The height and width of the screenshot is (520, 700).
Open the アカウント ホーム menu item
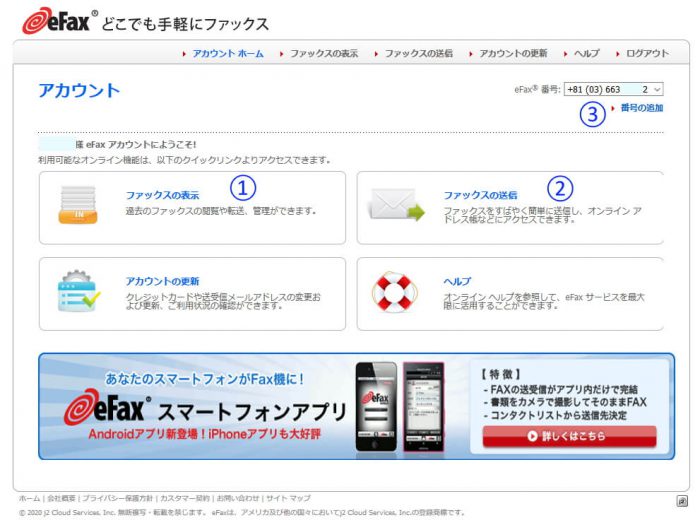pos(228,54)
